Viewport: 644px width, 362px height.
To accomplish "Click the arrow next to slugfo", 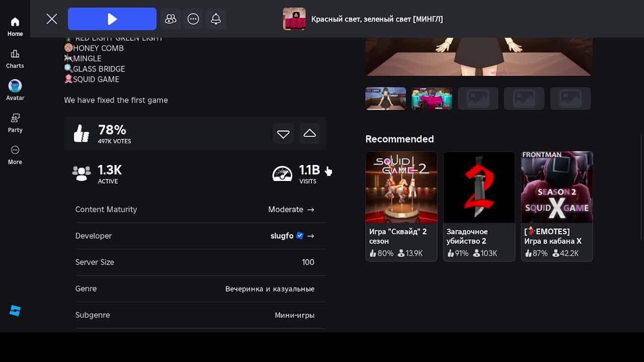I will tap(310, 236).
